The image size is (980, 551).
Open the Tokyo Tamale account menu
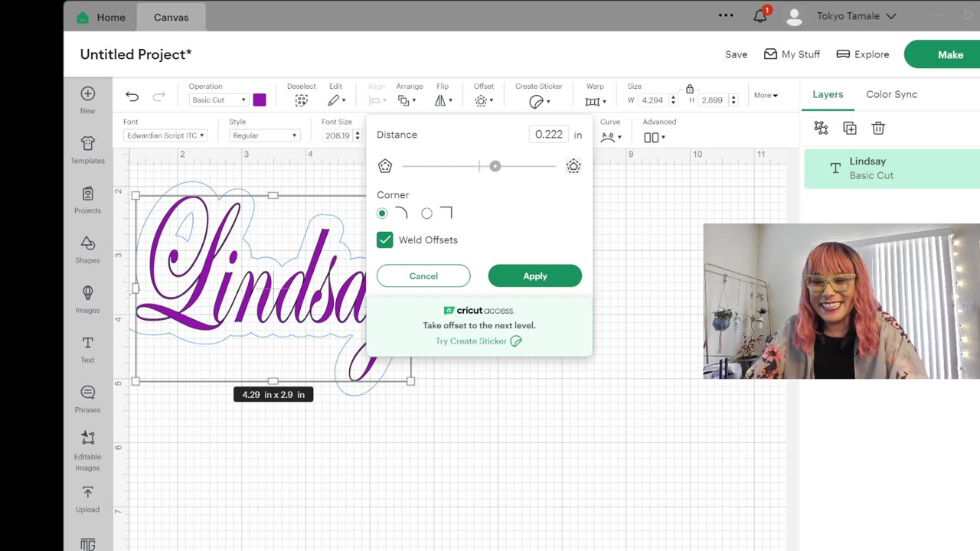pyautogui.click(x=857, y=16)
